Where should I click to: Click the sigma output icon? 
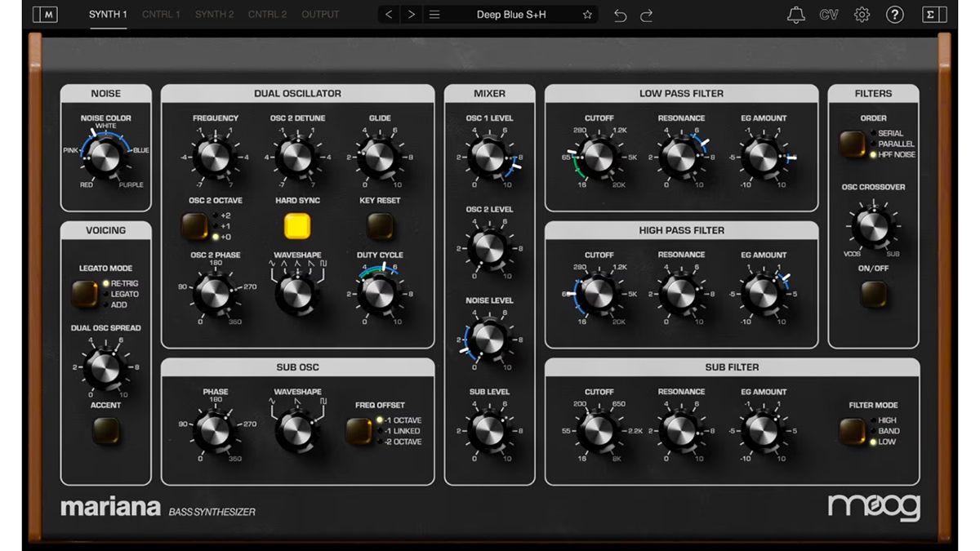click(933, 14)
